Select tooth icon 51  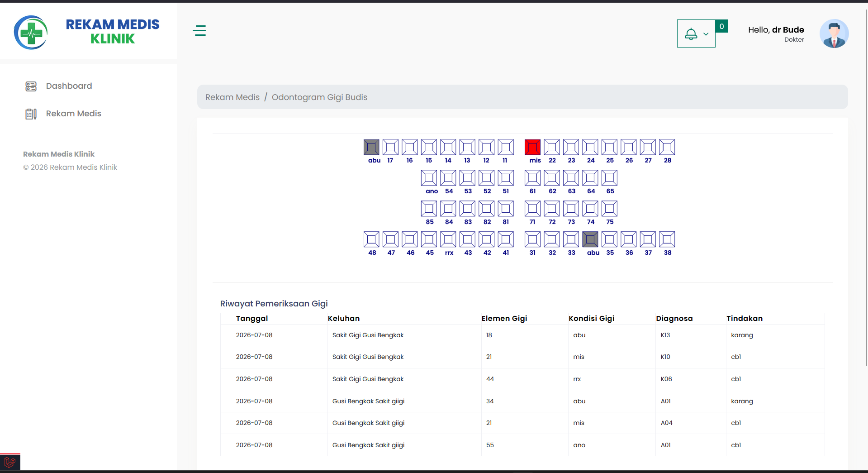click(x=506, y=178)
